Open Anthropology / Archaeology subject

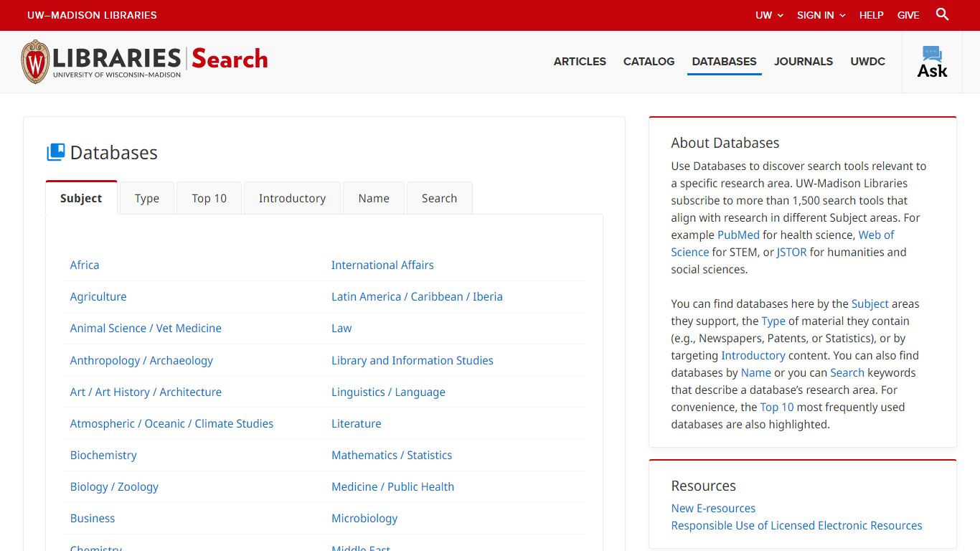click(x=141, y=360)
